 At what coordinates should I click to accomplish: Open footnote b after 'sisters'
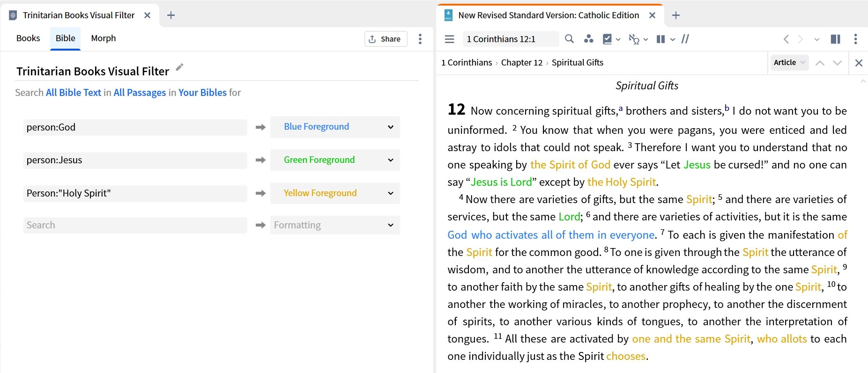pos(727,108)
